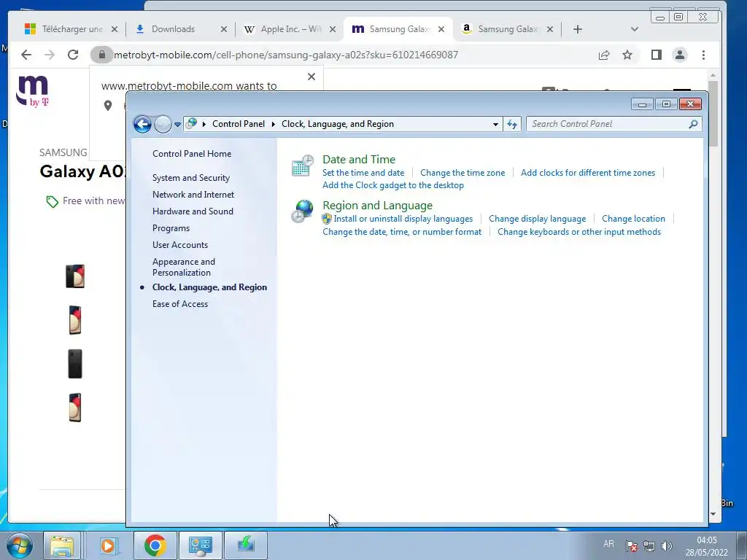Open Programs category
The width and height of the screenshot is (747, 560).
tap(171, 228)
